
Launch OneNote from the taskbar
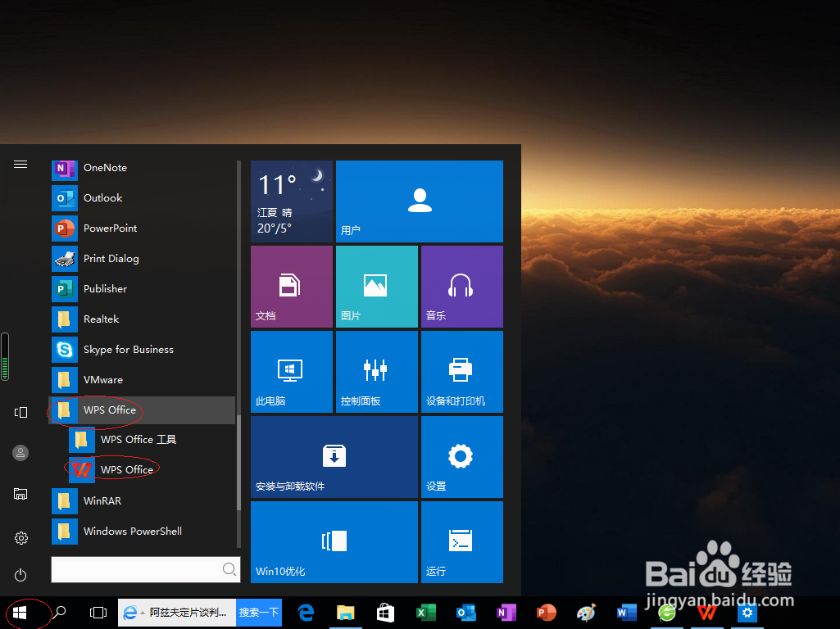[506, 613]
